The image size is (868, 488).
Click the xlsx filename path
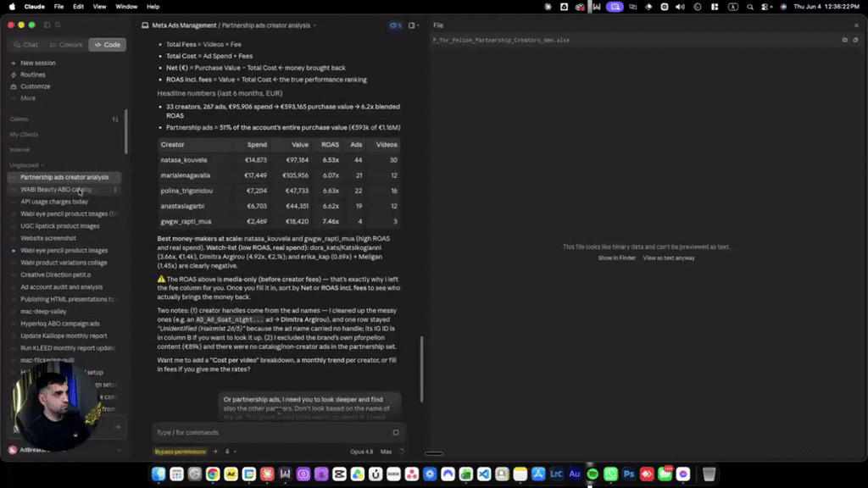pyautogui.click(x=501, y=41)
